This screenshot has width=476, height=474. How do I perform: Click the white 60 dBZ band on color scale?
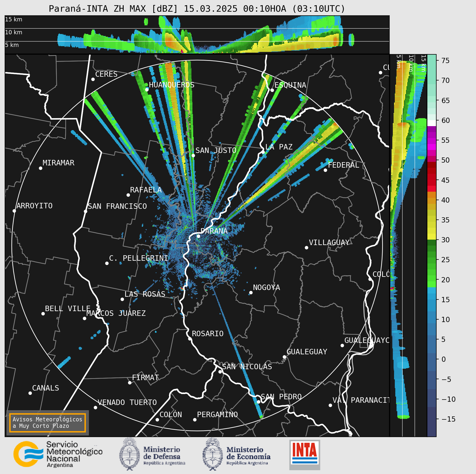pyautogui.click(x=432, y=123)
